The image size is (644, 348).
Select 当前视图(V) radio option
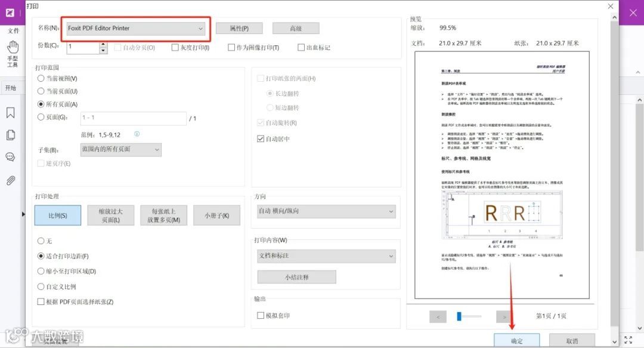pos(41,78)
